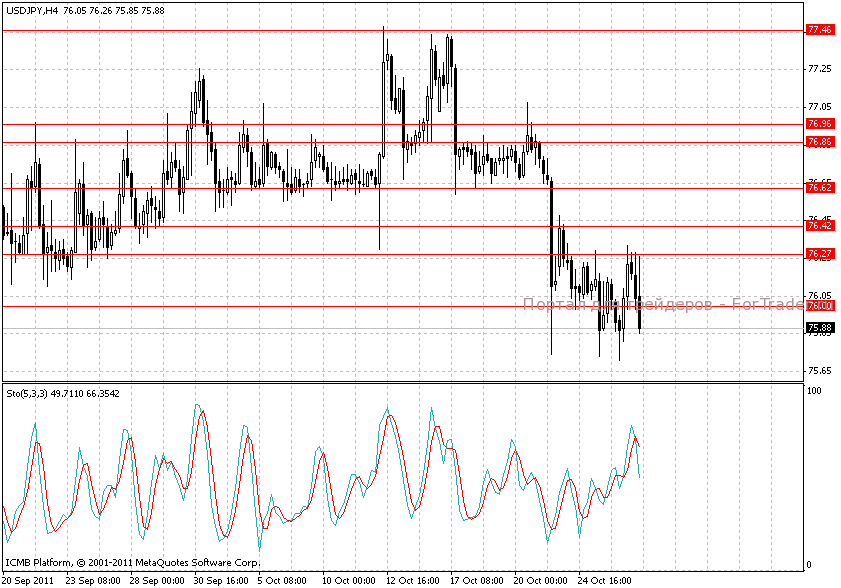Click the 30 Sep 16:00 date label
Screen dimensions: 841x588
click(221, 580)
